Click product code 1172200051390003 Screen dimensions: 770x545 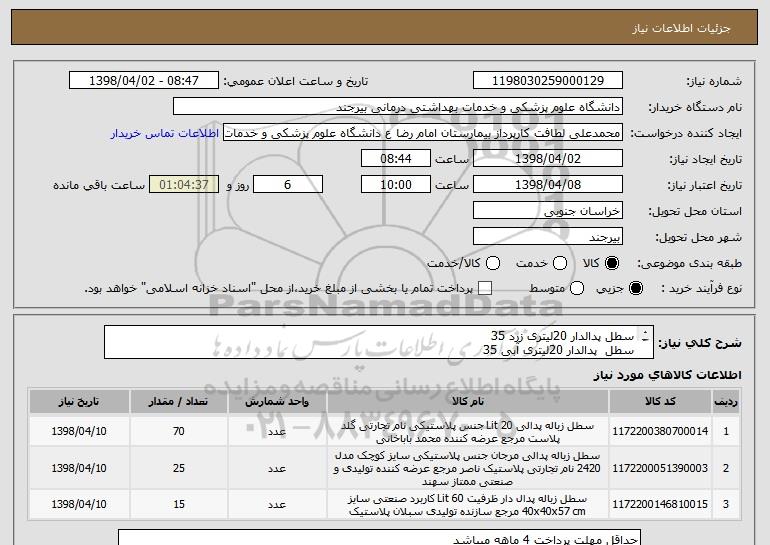pos(660,468)
